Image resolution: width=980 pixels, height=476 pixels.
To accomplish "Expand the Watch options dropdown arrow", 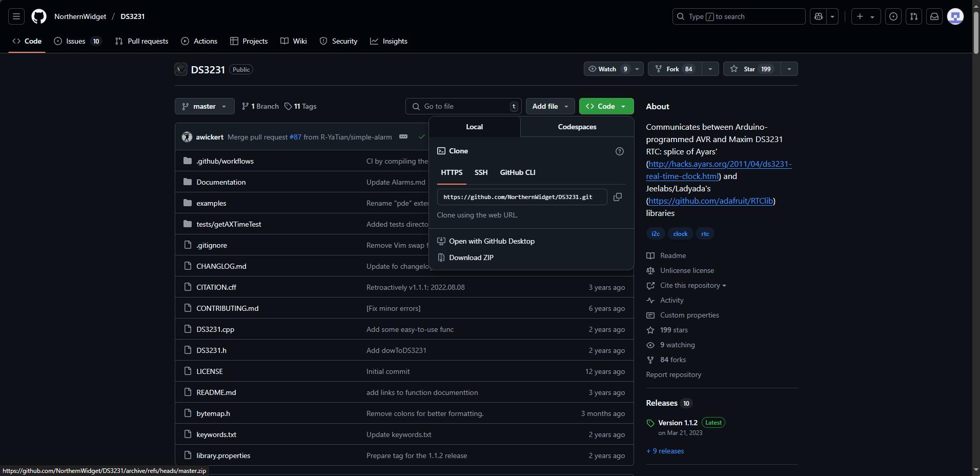I will pos(637,69).
